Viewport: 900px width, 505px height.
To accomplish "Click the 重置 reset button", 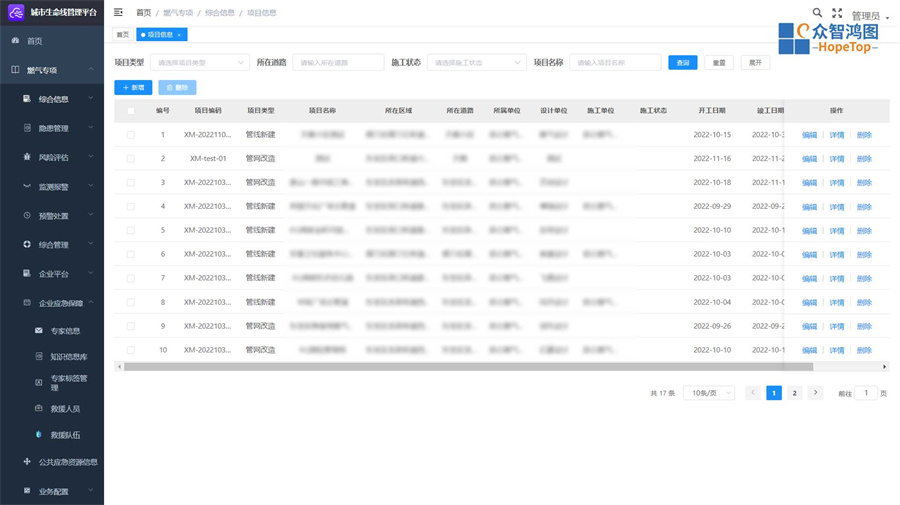I will (x=719, y=63).
